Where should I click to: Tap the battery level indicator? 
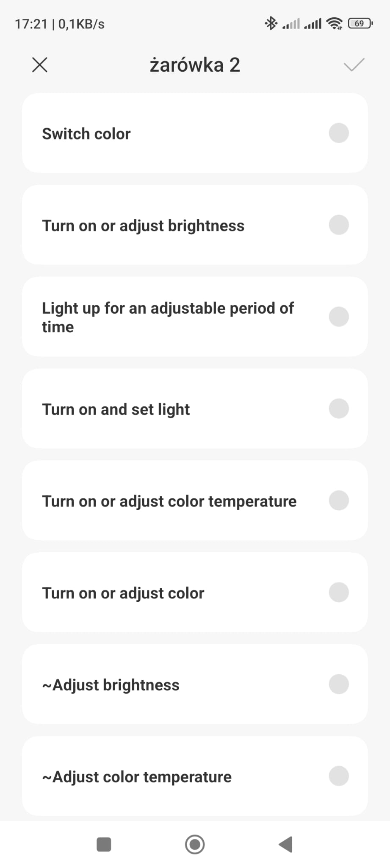point(360,23)
